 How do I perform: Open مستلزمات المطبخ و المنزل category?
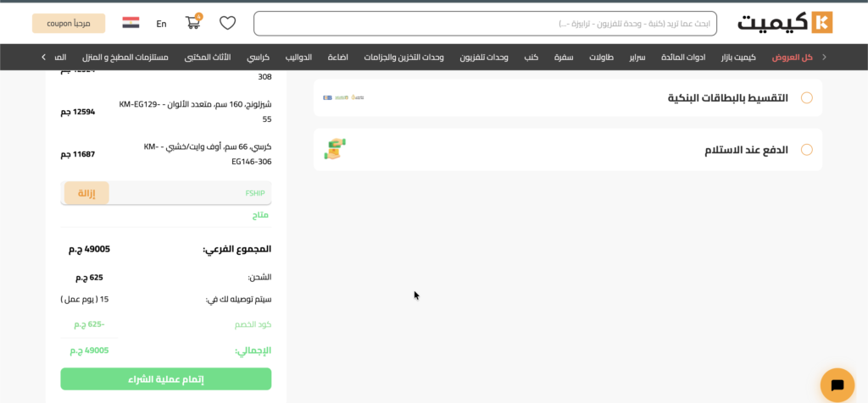(x=125, y=58)
